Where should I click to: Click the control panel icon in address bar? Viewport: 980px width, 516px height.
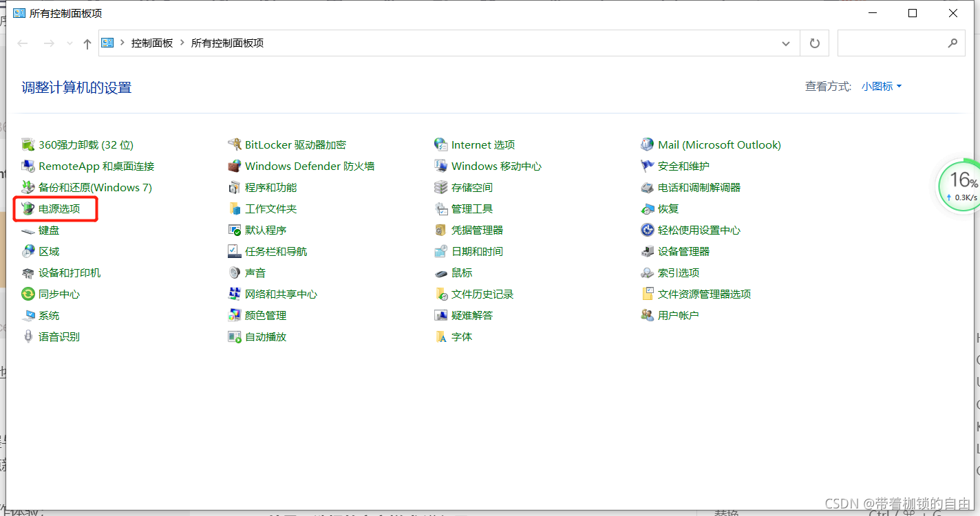click(x=107, y=43)
